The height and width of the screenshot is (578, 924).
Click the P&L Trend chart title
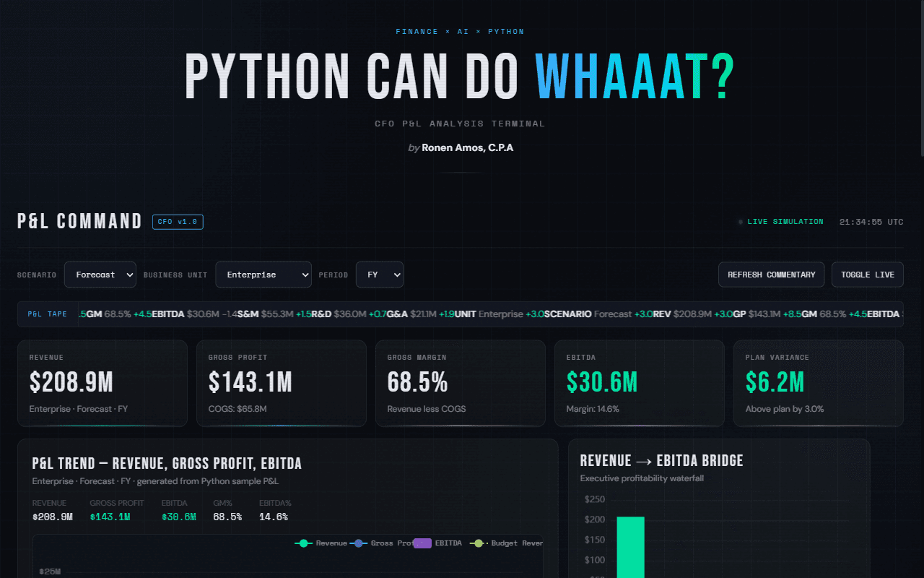click(x=167, y=464)
